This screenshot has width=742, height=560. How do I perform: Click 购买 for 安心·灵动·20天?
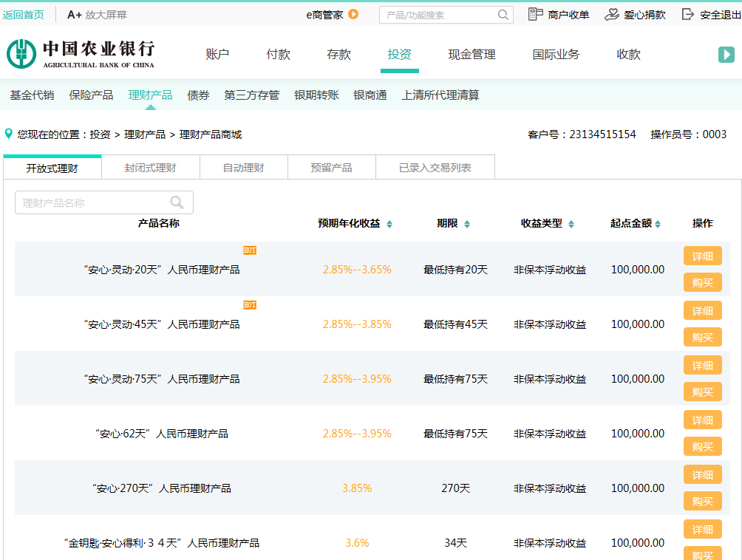[703, 282]
